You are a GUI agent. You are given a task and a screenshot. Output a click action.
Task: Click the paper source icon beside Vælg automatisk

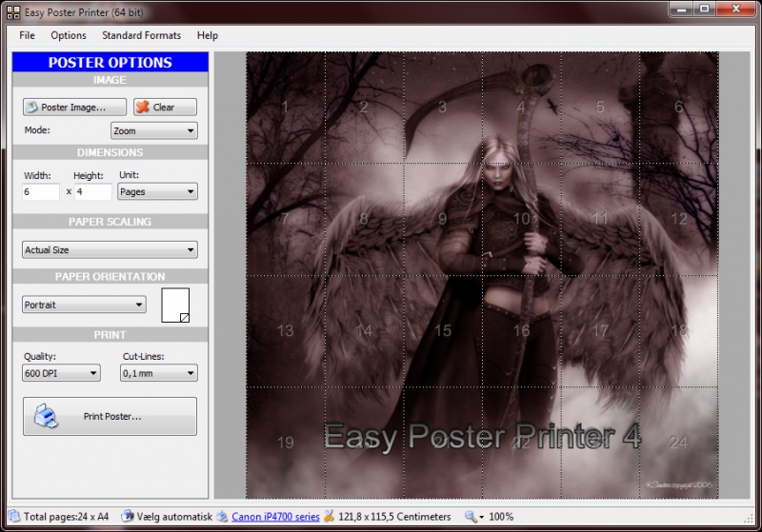128,516
